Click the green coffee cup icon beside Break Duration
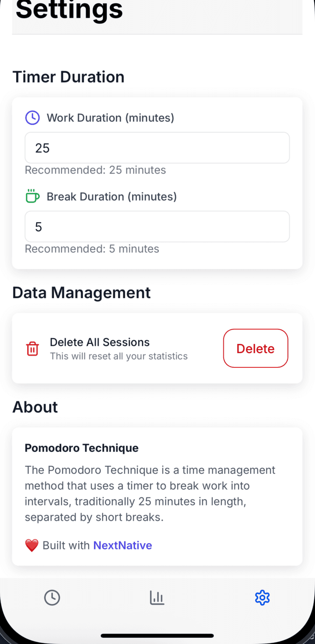315x644 pixels. pos(32,196)
